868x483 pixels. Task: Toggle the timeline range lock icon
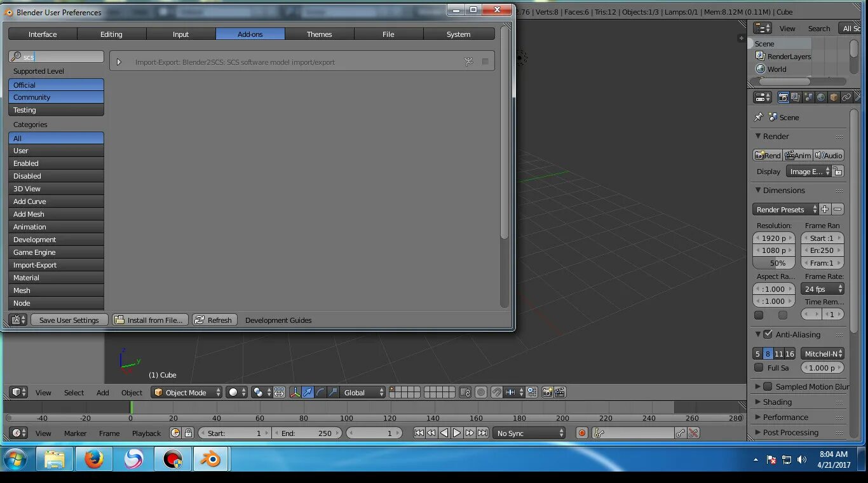[x=188, y=433]
